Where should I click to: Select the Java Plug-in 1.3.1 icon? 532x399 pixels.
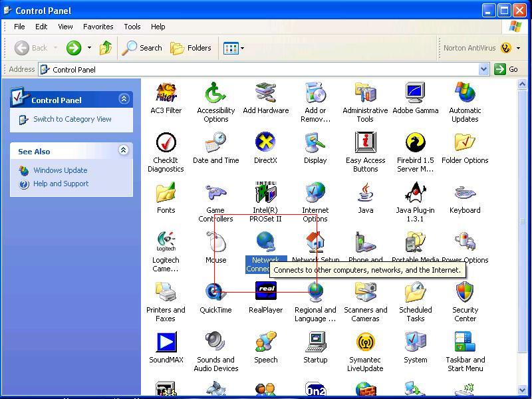(415, 192)
